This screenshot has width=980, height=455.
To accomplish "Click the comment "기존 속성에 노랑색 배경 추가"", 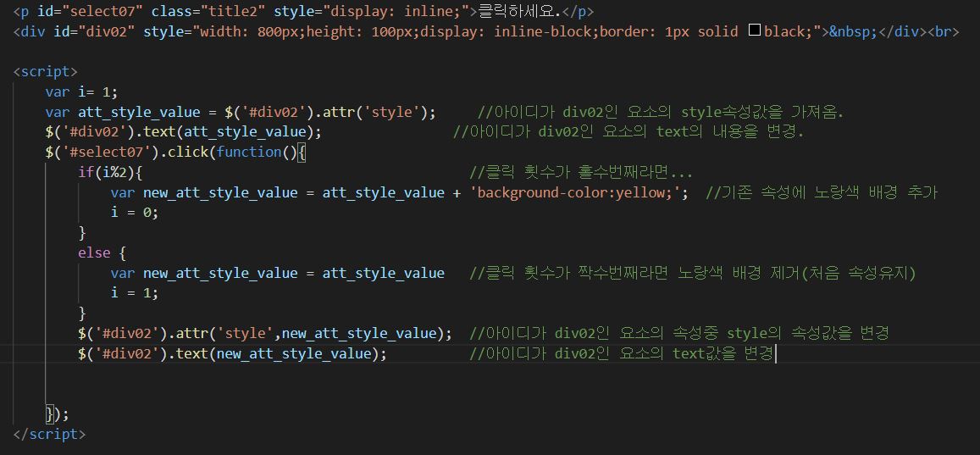I will point(822,192).
